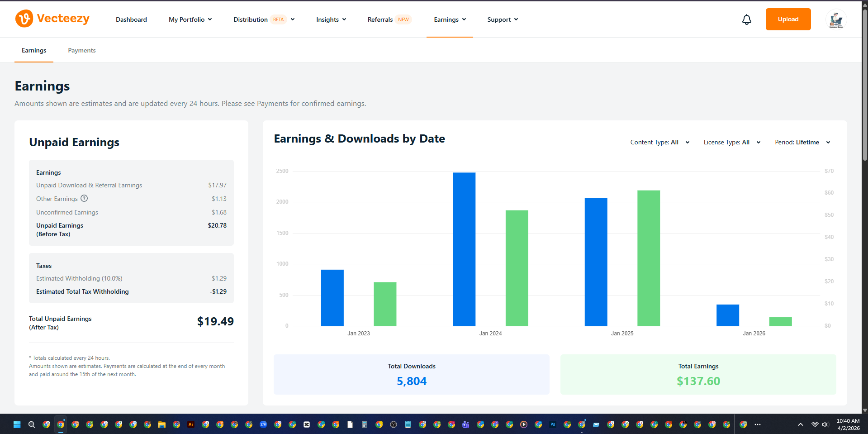Open the Referrals page link
868x434 pixels.
[x=380, y=19]
